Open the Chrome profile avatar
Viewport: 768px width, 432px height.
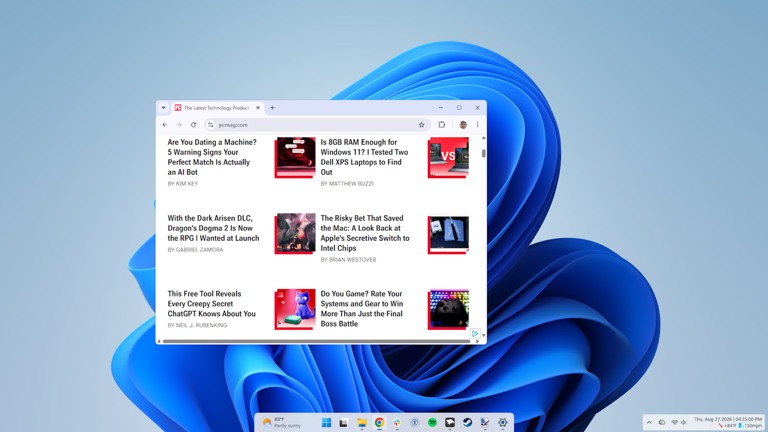coord(463,125)
